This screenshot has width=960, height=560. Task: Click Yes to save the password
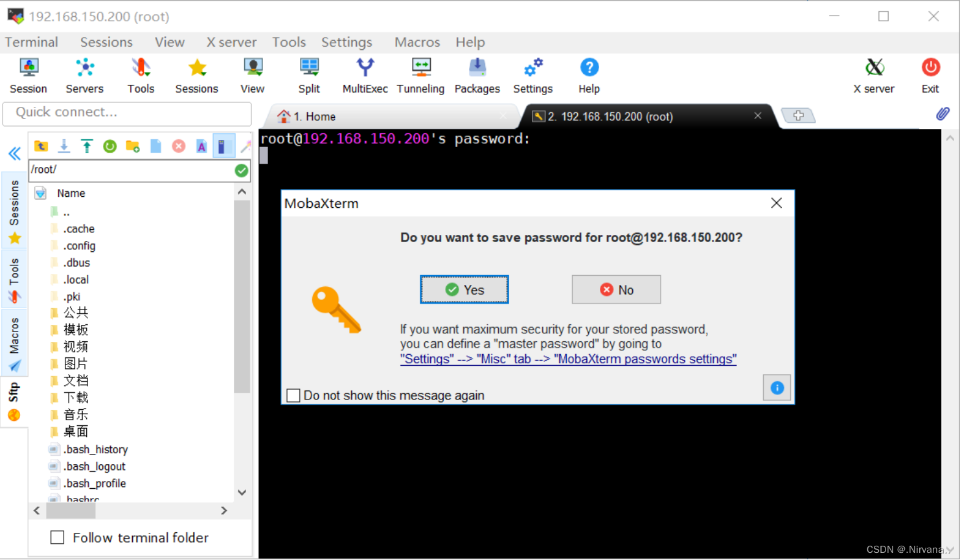point(464,289)
